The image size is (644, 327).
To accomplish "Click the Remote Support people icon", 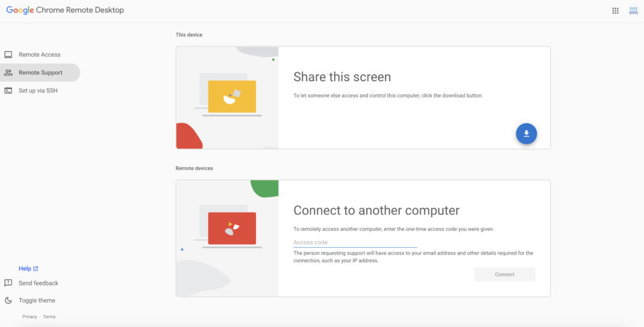I will [8, 73].
